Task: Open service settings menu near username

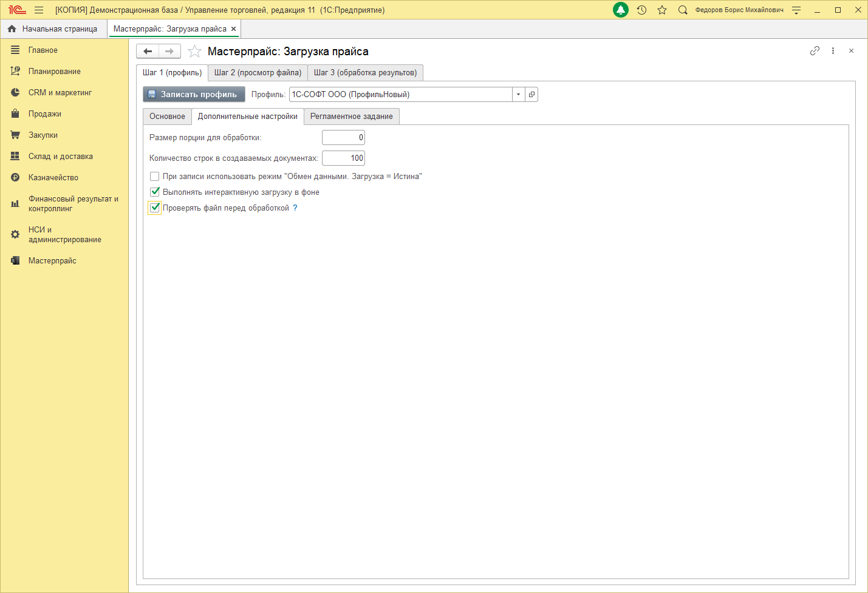Action: [x=796, y=10]
